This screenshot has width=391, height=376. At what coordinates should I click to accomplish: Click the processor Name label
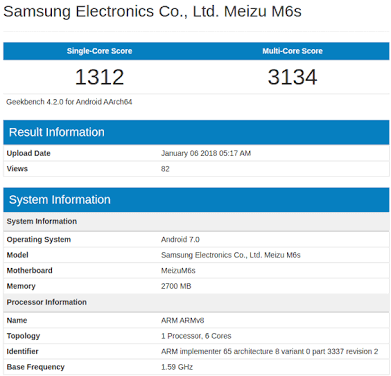(17, 320)
